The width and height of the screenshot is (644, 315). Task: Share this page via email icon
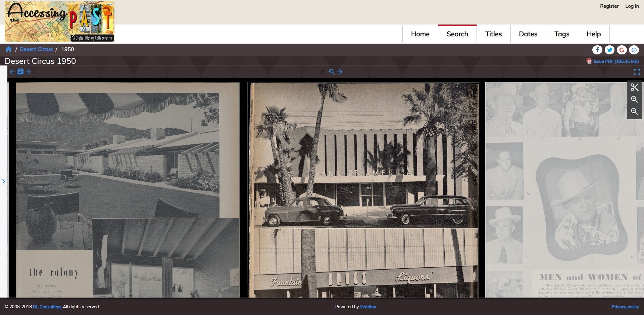tap(634, 50)
